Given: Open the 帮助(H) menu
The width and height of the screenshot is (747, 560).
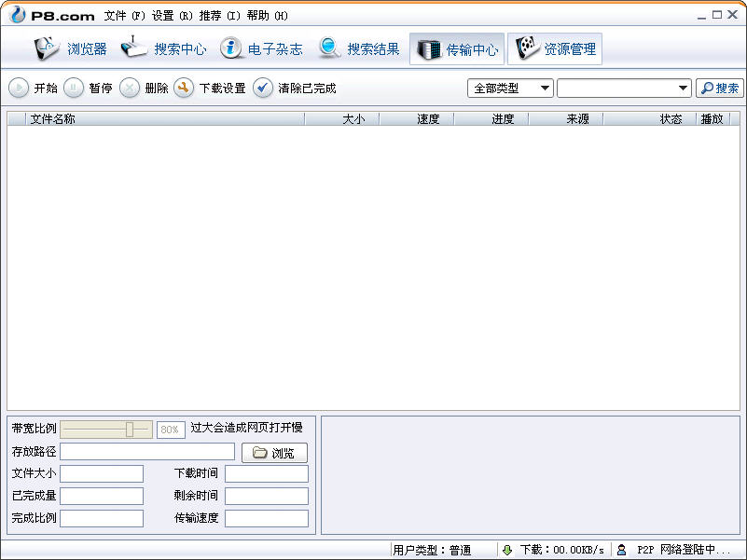Looking at the screenshot, I should pos(268,16).
